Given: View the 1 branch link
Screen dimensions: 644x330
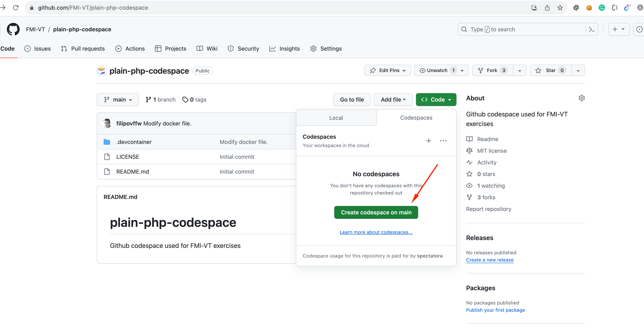Looking at the screenshot, I should tap(161, 100).
